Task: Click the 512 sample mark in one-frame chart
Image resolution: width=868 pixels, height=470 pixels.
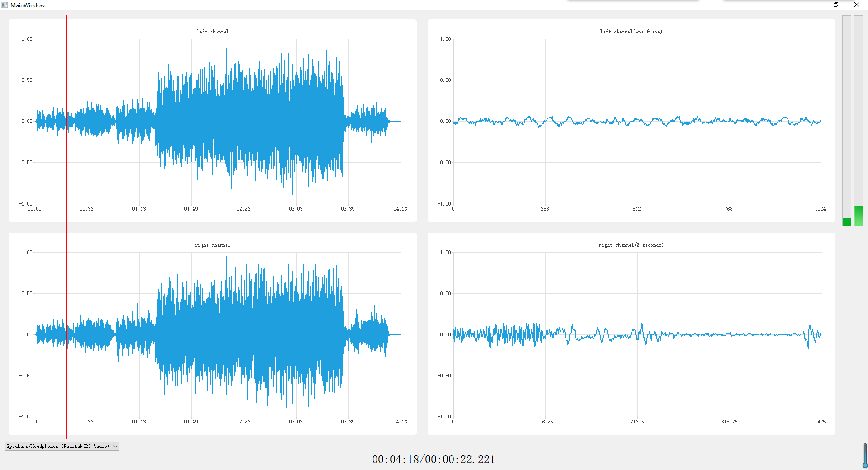Action: [x=637, y=209]
